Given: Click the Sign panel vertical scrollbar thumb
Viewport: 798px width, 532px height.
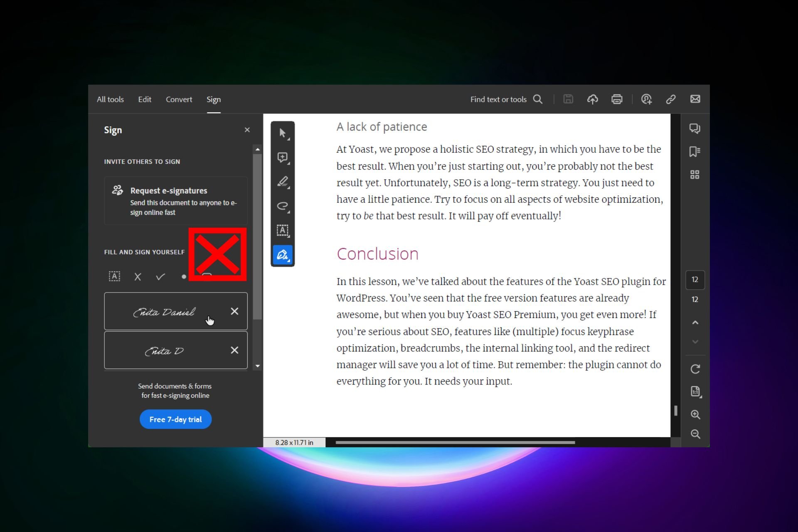Looking at the screenshot, I should coord(258,237).
